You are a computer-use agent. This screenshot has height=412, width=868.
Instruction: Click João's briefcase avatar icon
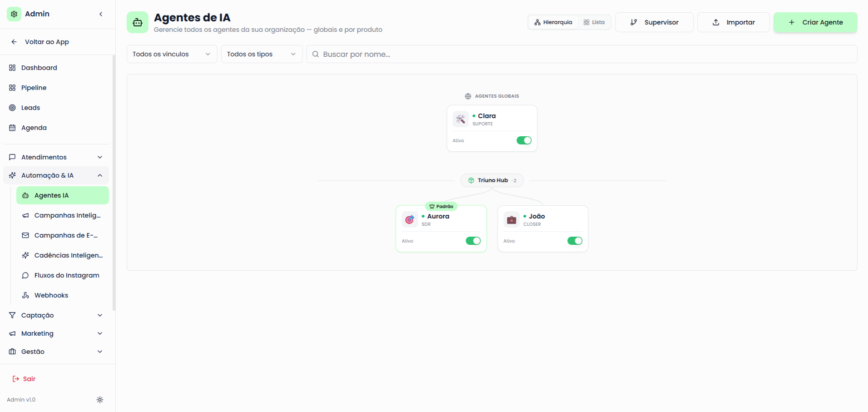[x=511, y=220]
